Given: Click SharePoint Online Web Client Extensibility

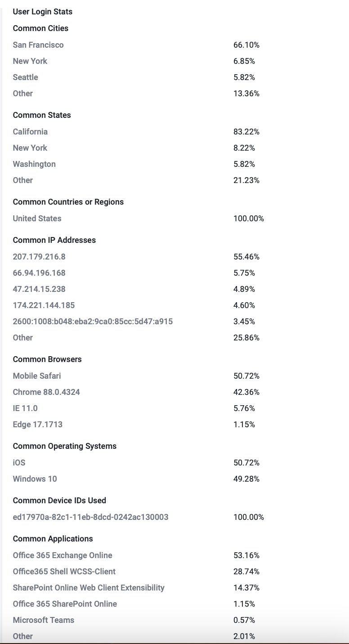Looking at the screenshot, I should click(x=89, y=588).
